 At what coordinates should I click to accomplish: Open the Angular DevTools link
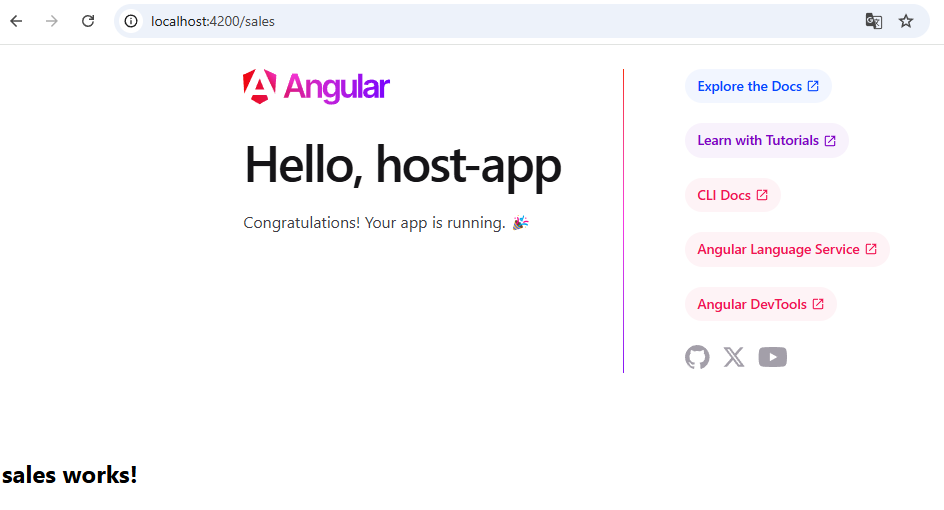tap(760, 304)
